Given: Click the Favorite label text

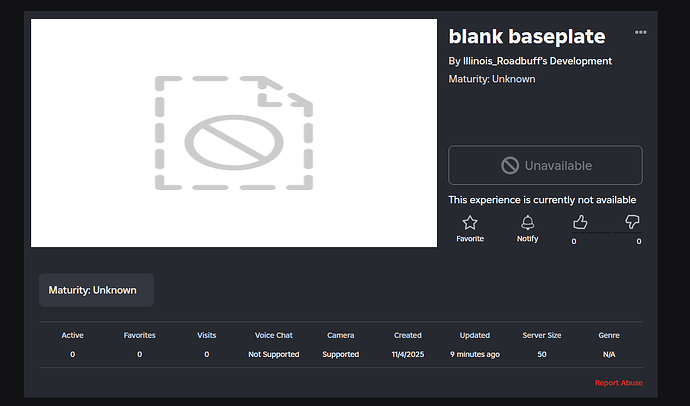Looking at the screenshot, I should click(470, 239).
